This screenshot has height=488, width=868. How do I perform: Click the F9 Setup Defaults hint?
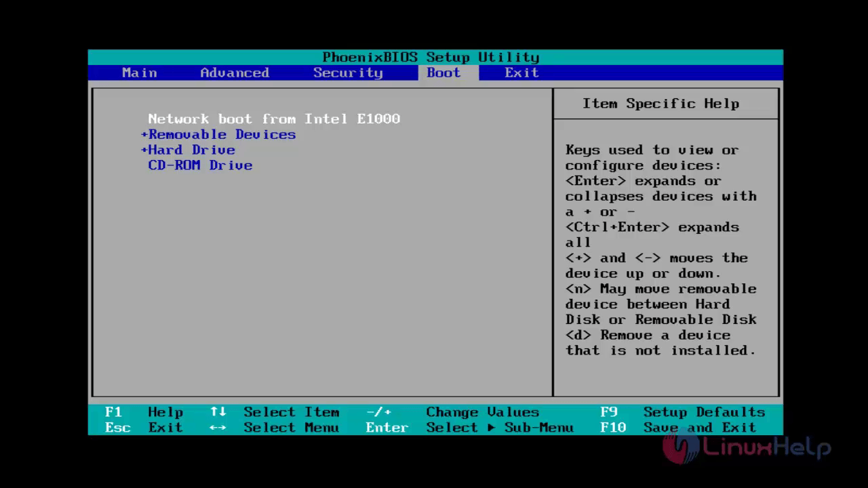682,412
